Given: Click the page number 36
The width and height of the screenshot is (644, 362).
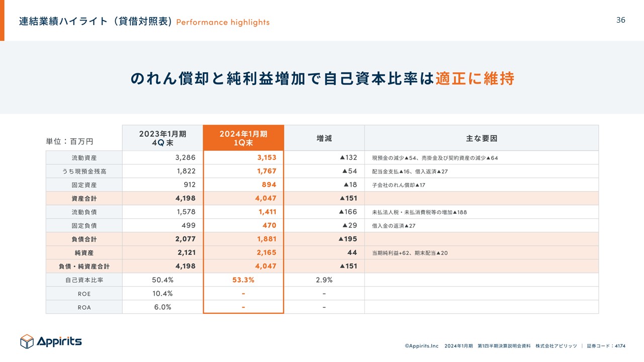Looking at the screenshot, I should [x=621, y=20].
